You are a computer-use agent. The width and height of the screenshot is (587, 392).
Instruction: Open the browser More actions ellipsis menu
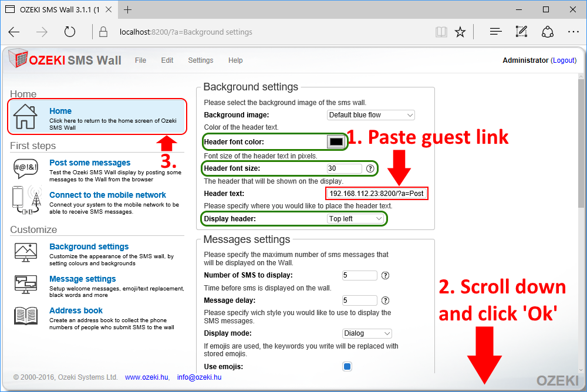[573, 32]
